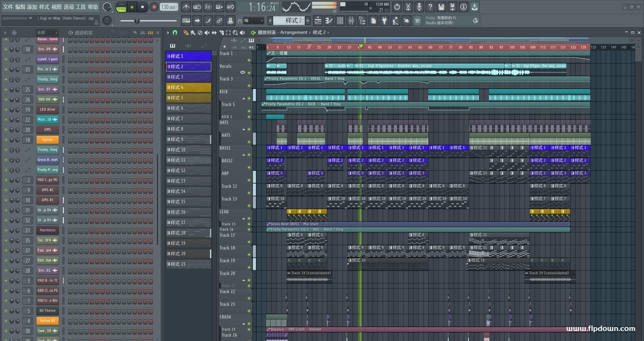Screen dimensions: 644x341
Task: Toggle the playlist snap magnet
Action: (x=175, y=33)
